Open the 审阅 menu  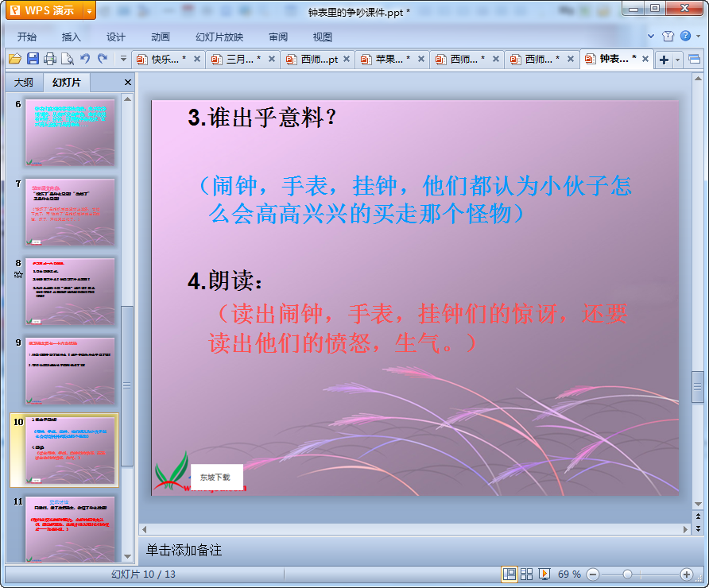278,37
